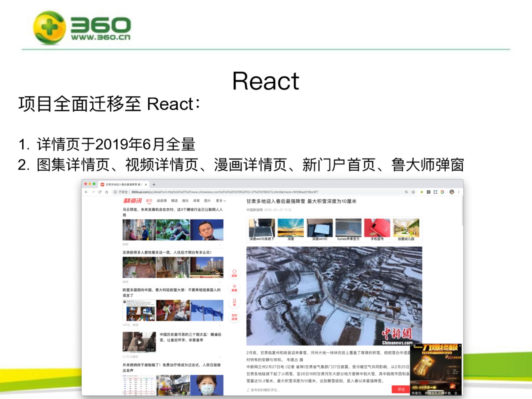Open a new tab with plus button

click(x=154, y=184)
